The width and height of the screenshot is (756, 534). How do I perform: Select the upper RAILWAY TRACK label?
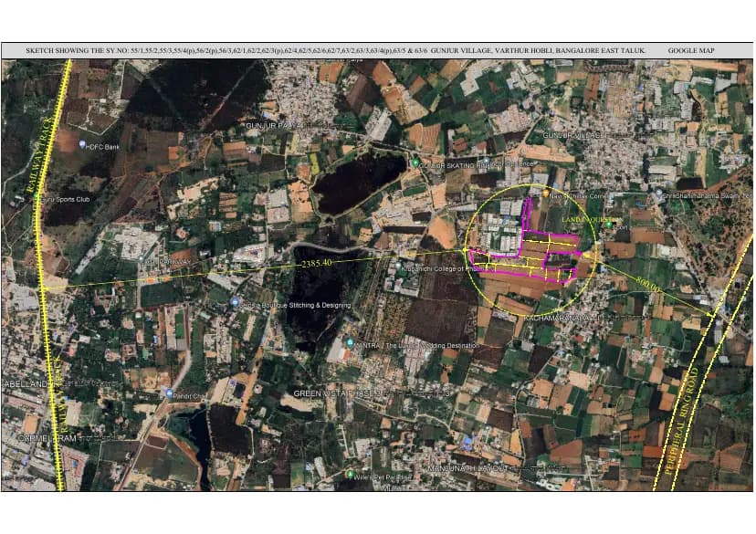(x=39, y=154)
